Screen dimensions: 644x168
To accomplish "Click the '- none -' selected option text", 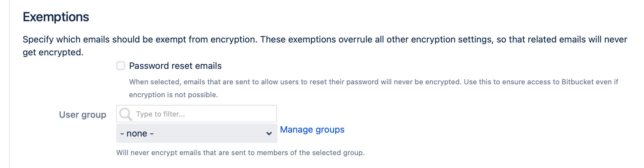I will pyautogui.click(x=137, y=134).
